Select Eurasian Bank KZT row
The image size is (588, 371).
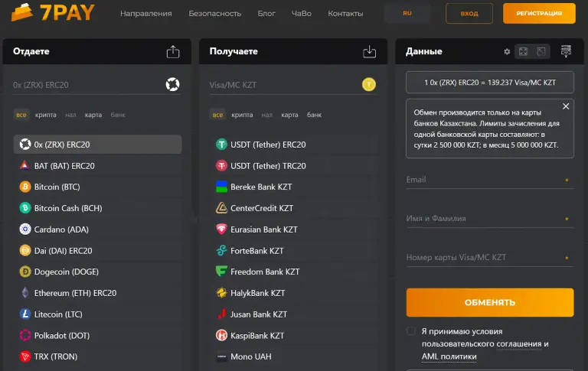click(293, 229)
